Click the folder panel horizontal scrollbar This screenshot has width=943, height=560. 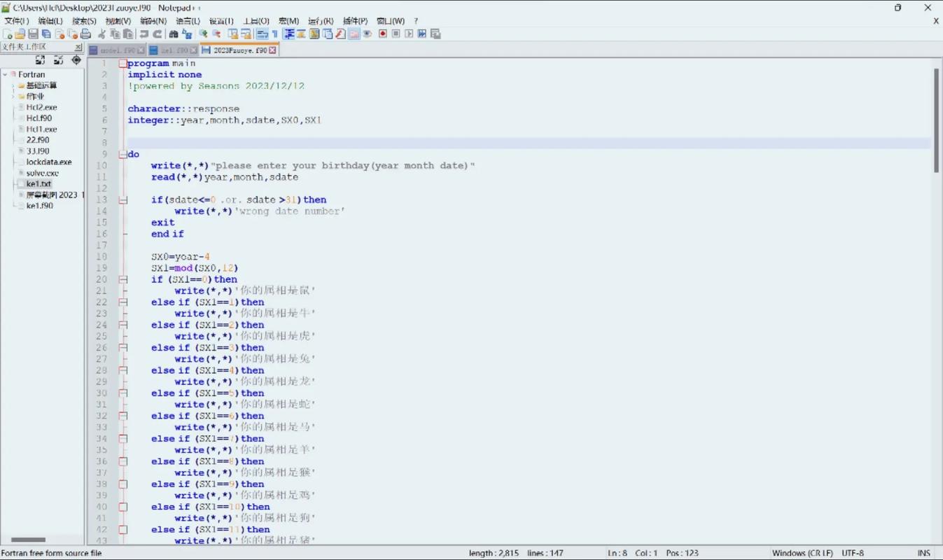coord(28,540)
